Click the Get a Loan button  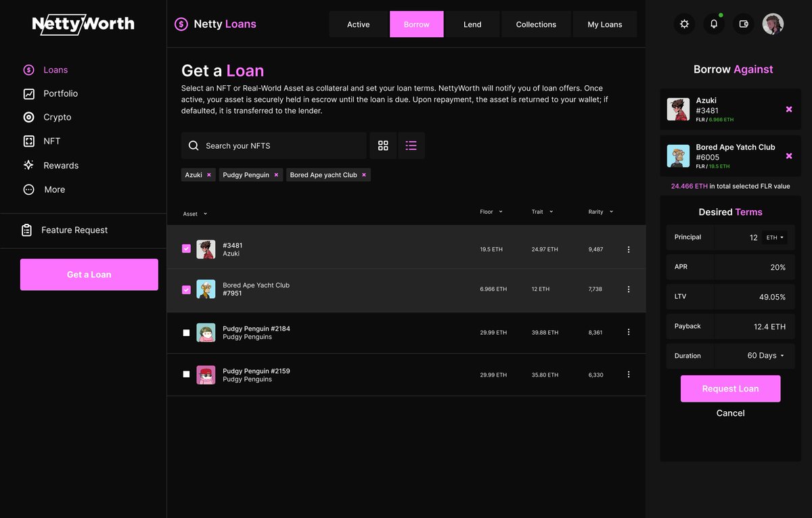89,275
